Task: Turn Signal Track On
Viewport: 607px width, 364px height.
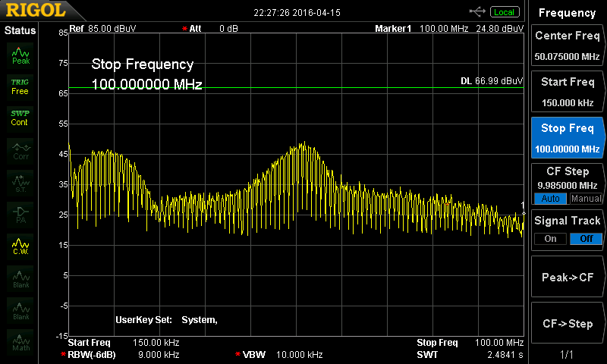Action: (550, 239)
